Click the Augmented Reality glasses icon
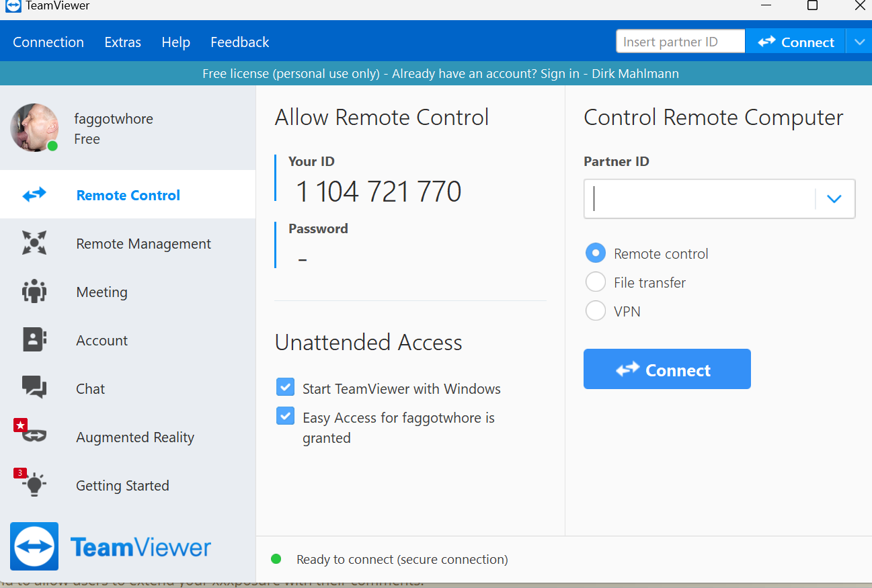 tap(34, 436)
